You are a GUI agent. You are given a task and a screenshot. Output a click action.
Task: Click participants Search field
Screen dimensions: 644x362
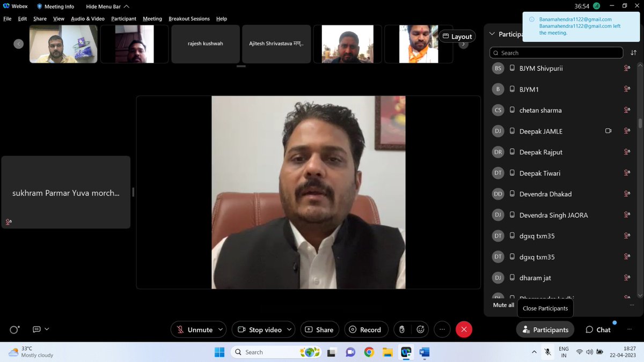point(556,53)
